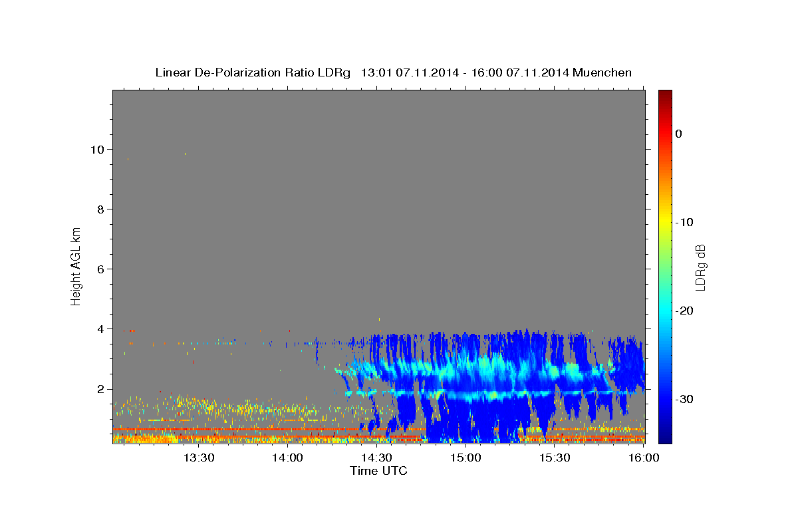
Task: Click the height axis label "8"
Action: pyautogui.click(x=99, y=209)
